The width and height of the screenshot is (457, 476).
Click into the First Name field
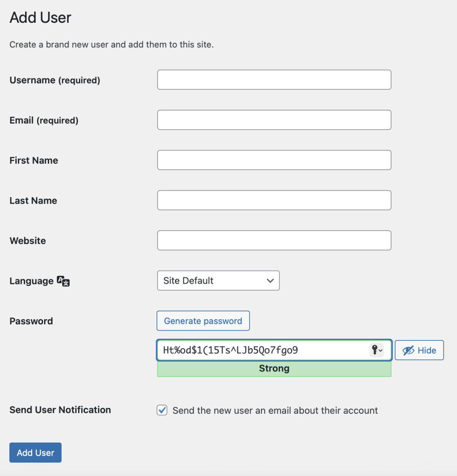(274, 160)
